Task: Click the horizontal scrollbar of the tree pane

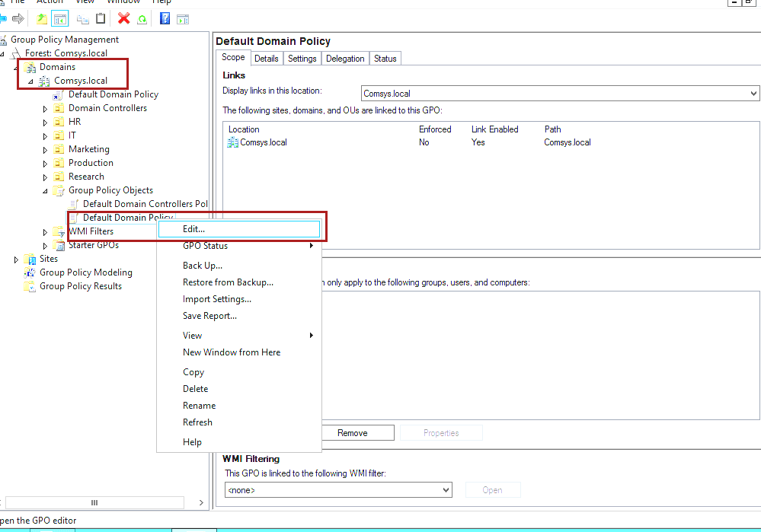Action: (x=95, y=502)
